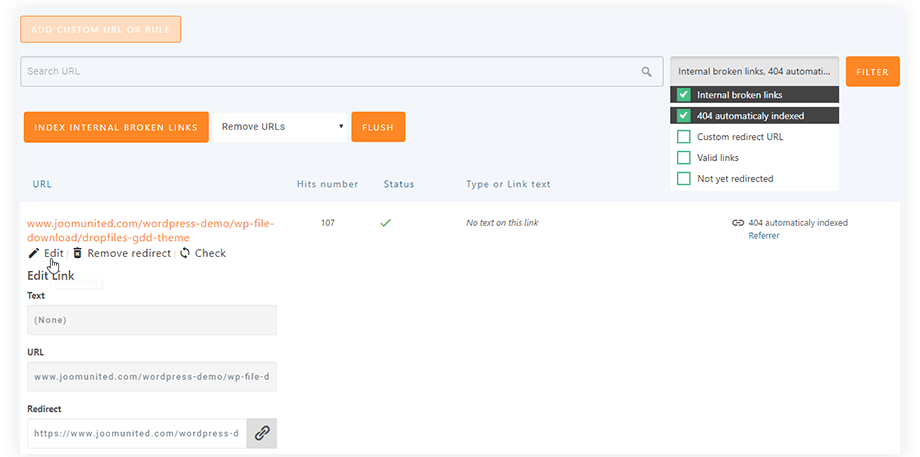Screen dimensions: 920x457
Task: Click the pencil Edit icon
Action: (x=34, y=254)
